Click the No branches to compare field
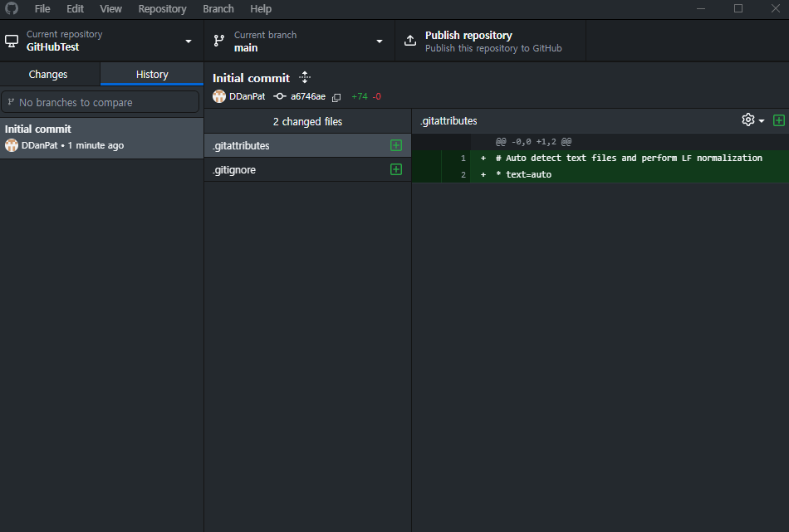 coord(100,102)
